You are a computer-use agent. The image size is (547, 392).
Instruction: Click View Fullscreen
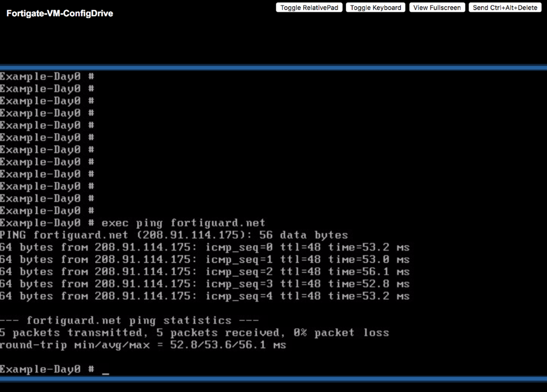[x=437, y=7]
